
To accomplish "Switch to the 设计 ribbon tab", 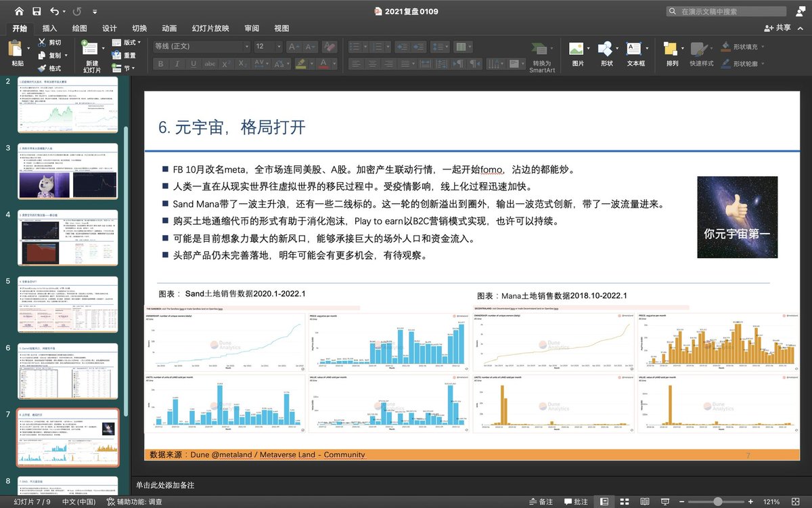I will [110, 28].
